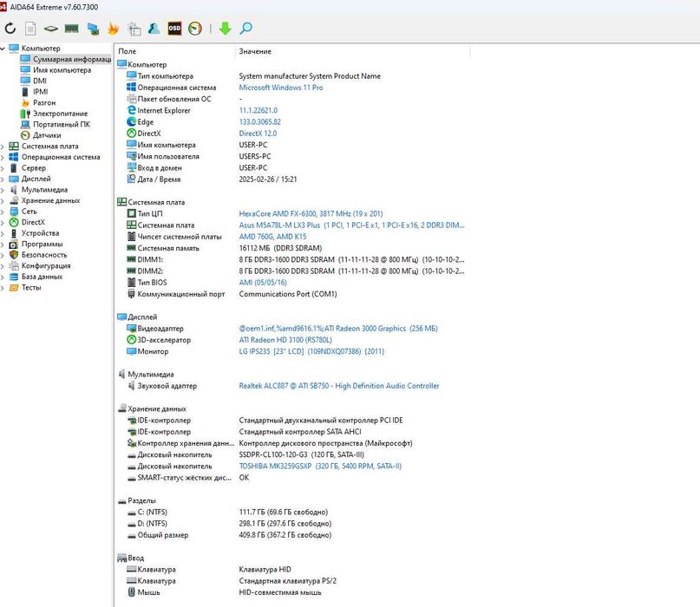Open the Internet Explorer 11.1.22621.0 link
Image resolution: width=700 pixels, height=607 pixels.
[258, 110]
